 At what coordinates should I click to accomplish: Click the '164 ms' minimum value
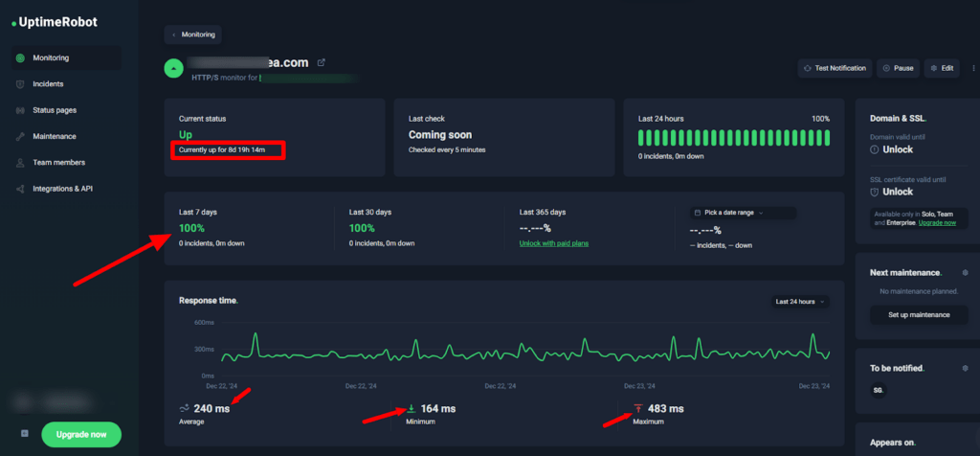[438, 409]
